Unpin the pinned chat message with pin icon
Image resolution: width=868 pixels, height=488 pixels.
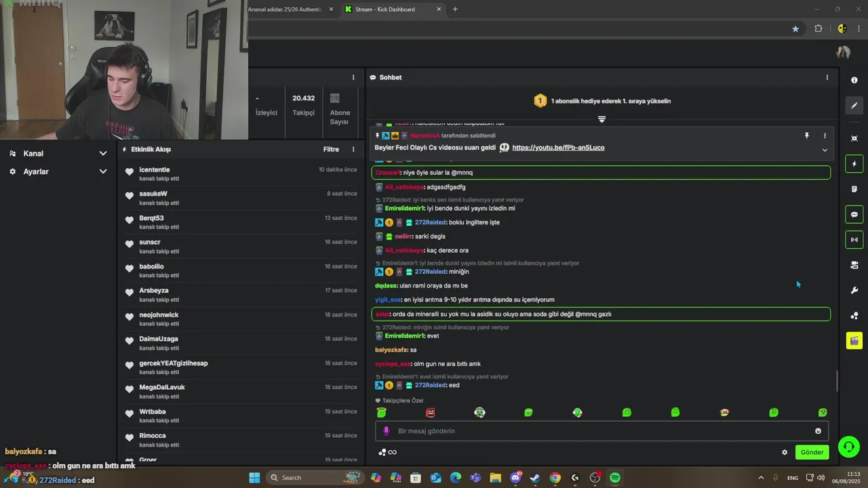(806, 136)
